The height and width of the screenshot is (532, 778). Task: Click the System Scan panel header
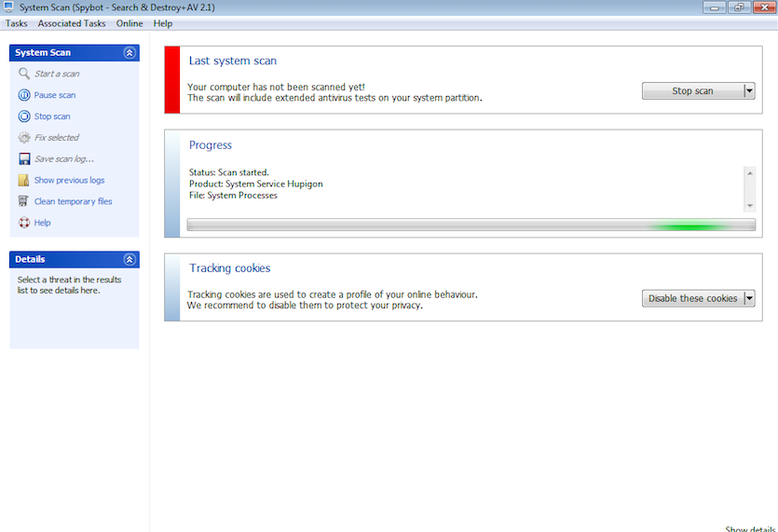coord(74,52)
